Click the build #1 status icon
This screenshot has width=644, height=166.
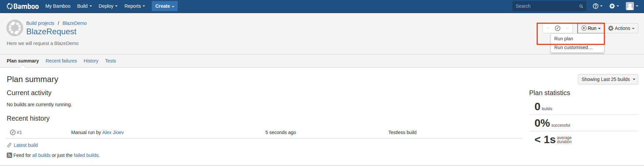(x=13, y=132)
